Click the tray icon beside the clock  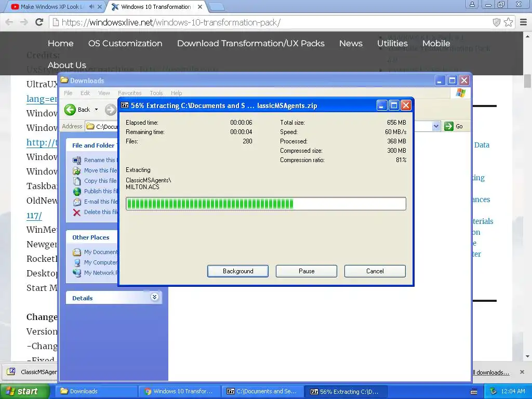coord(494,391)
